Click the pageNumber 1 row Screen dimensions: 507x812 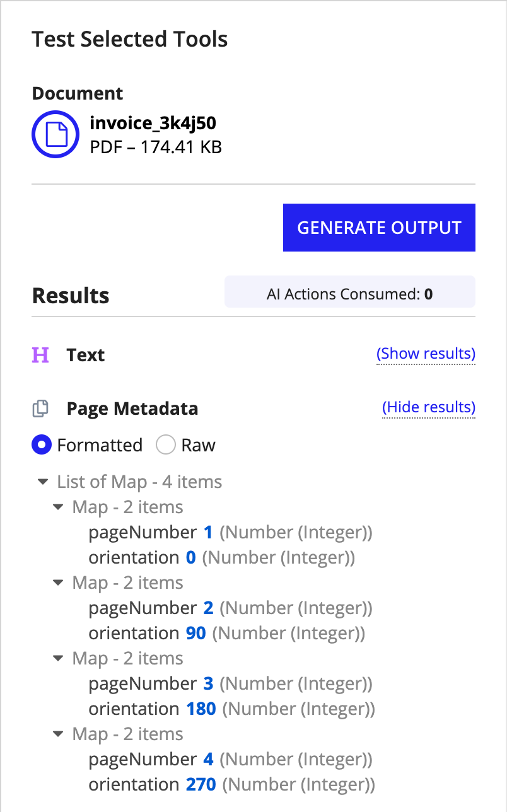(231, 533)
